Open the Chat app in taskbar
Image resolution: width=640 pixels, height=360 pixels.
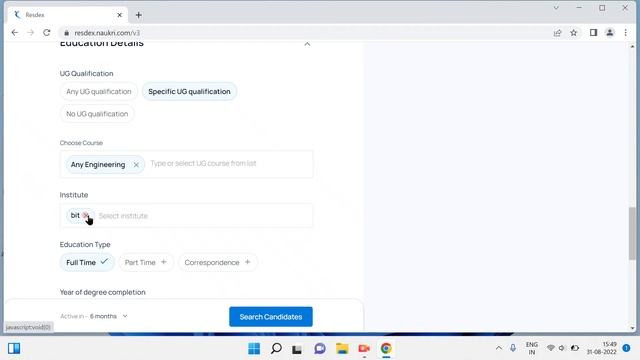pyautogui.click(x=320, y=349)
